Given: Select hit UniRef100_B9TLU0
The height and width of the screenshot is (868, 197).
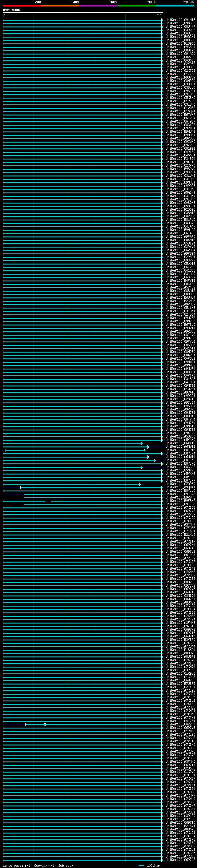Looking at the screenshot, I should 180,504.
